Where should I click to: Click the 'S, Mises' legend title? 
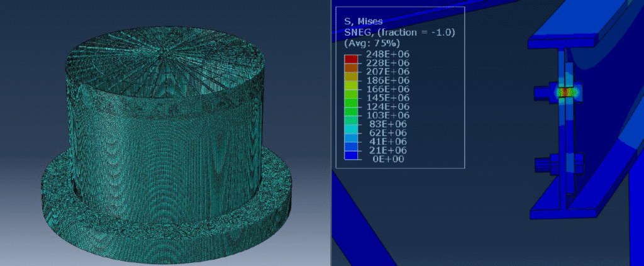click(x=361, y=20)
